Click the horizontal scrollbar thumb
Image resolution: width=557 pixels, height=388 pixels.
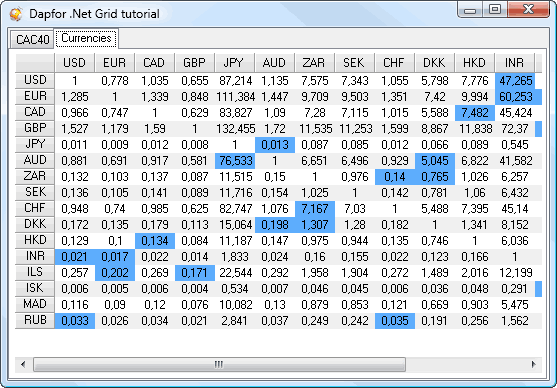tap(219, 365)
